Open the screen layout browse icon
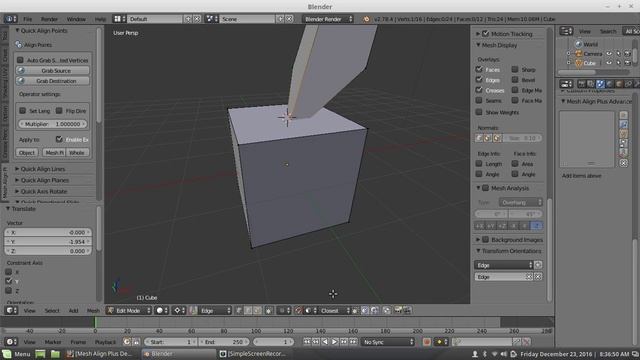 [119, 19]
